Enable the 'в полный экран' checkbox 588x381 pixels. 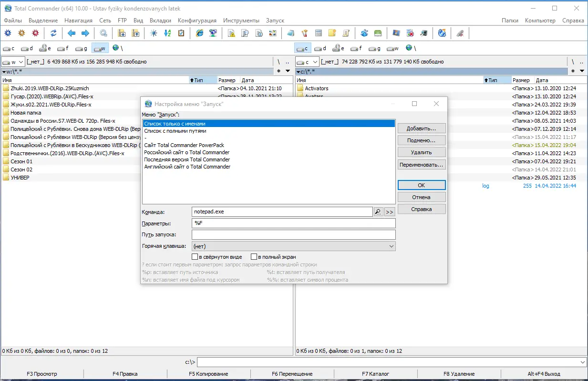click(x=254, y=257)
